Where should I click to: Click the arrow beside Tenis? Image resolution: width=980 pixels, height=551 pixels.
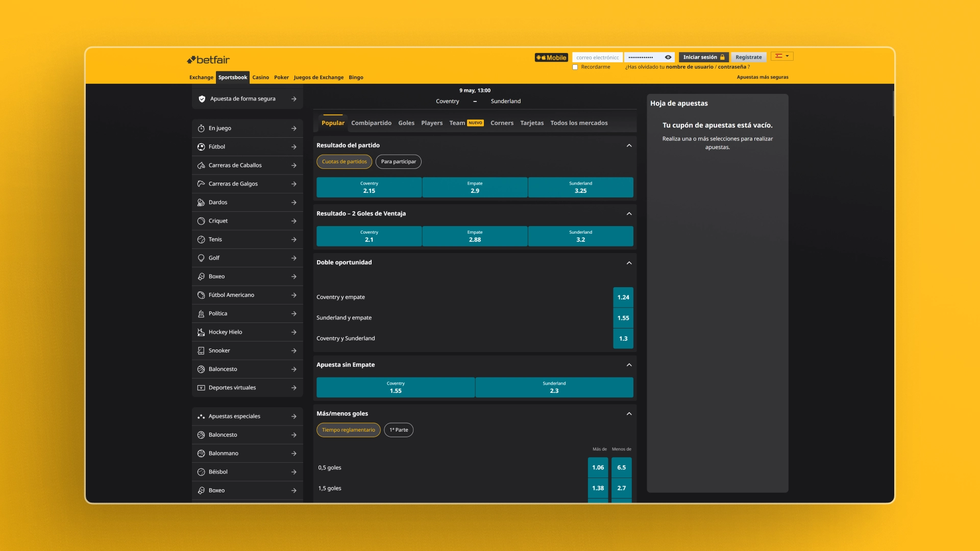point(294,239)
